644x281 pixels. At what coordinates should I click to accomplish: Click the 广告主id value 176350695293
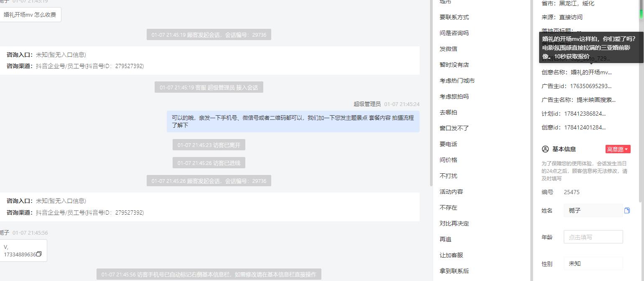coord(590,86)
